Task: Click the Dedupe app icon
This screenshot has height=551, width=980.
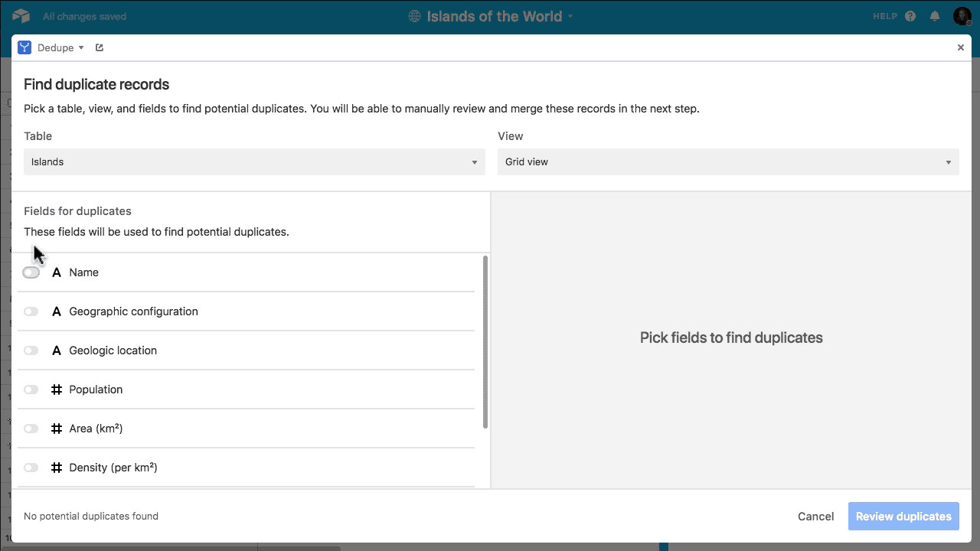Action: [x=24, y=47]
